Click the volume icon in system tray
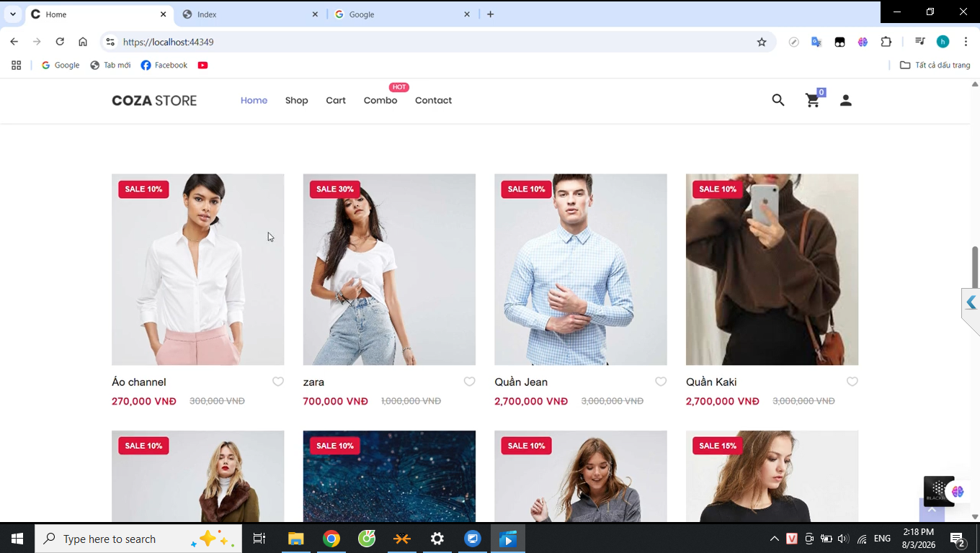The image size is (980, 553). click(843, 539)
